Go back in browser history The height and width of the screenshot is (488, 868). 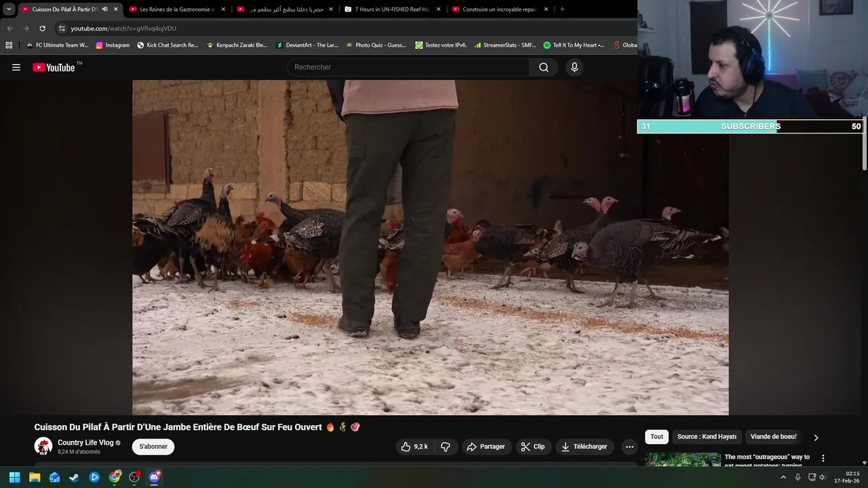click(9, 28)
